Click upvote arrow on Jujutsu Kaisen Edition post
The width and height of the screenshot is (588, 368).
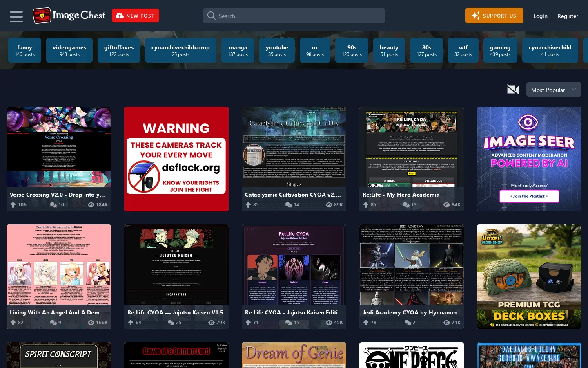click(x=248, y=323)
